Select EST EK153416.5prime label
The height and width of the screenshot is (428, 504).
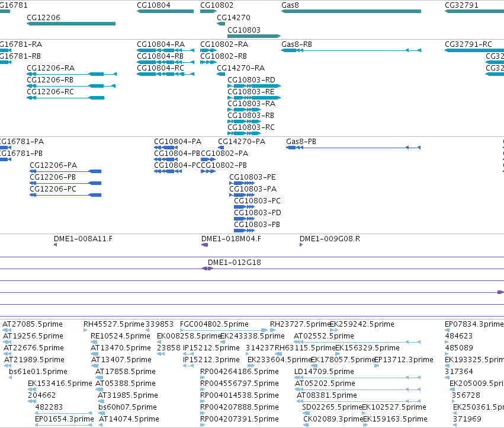(60, 384)
